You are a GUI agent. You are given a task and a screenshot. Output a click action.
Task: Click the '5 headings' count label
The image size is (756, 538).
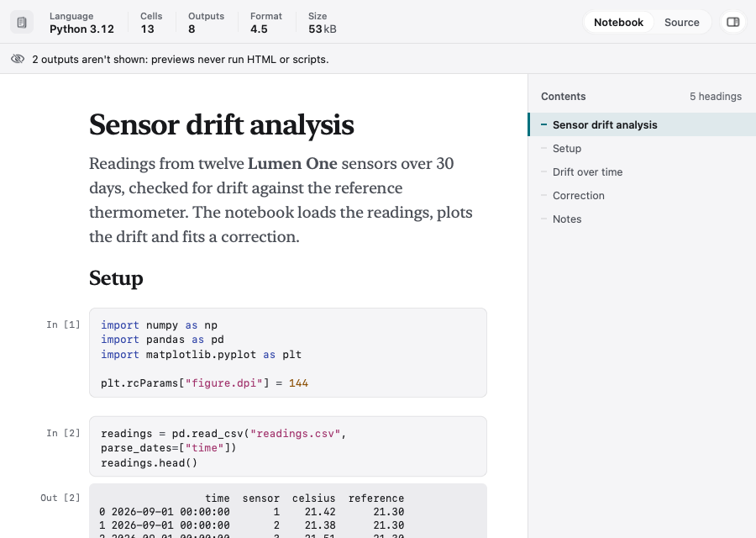[716, 97]
